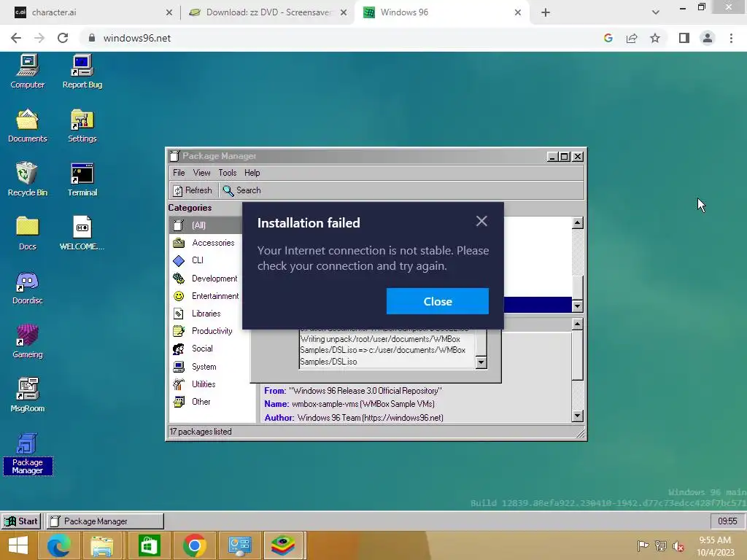Screen dimensions: 747x560
Task: Click Package Manager taskbar button in Windows 96
Action: click(x=105, y=521)
